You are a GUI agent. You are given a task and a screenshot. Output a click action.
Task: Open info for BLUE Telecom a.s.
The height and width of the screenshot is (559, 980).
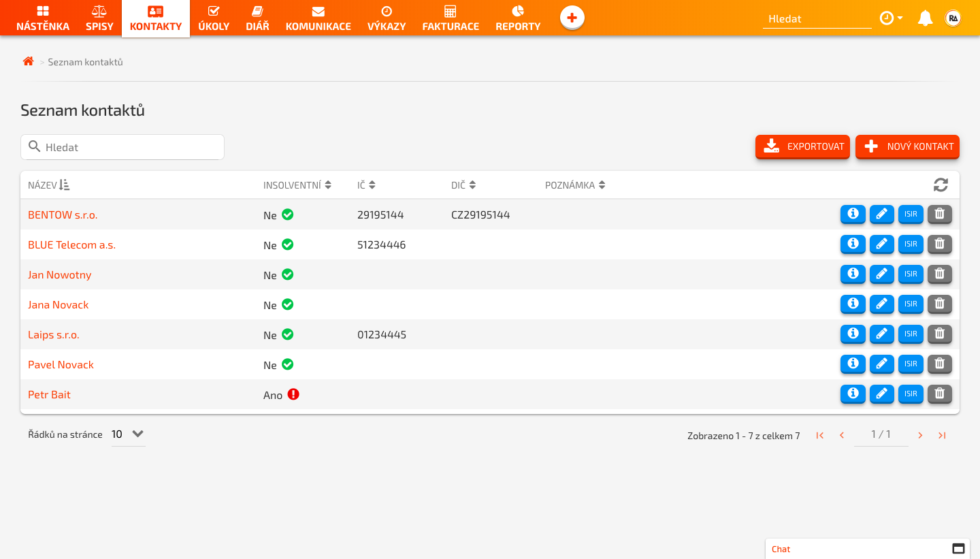[853, 244]
